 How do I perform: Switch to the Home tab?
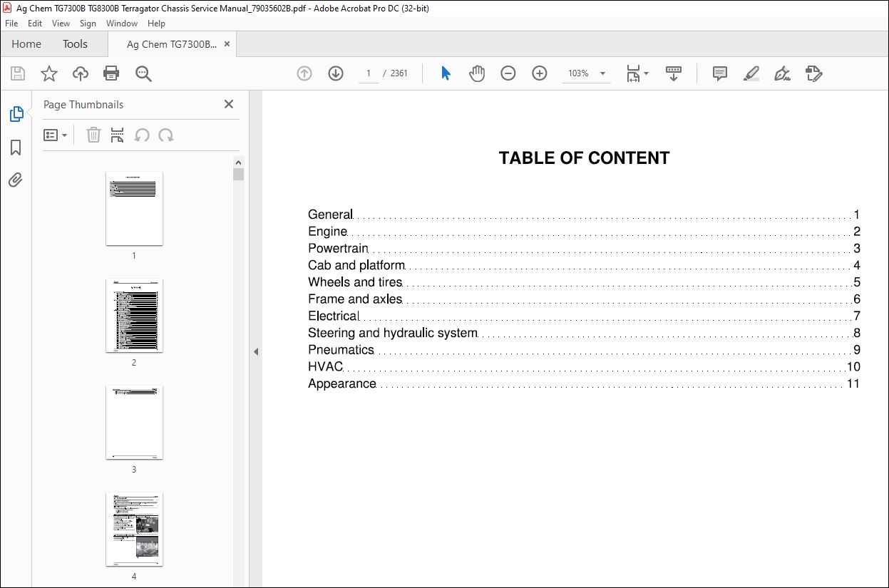(26, 44)
